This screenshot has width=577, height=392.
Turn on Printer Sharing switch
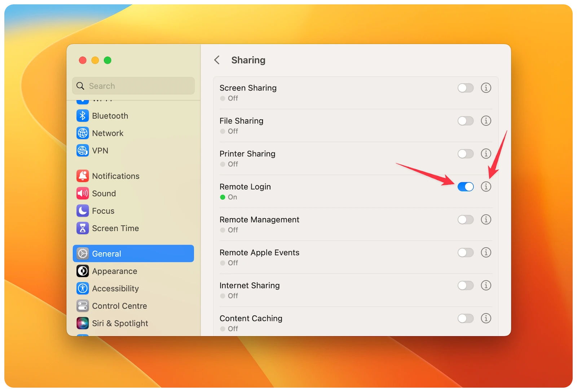coord(466,154)
